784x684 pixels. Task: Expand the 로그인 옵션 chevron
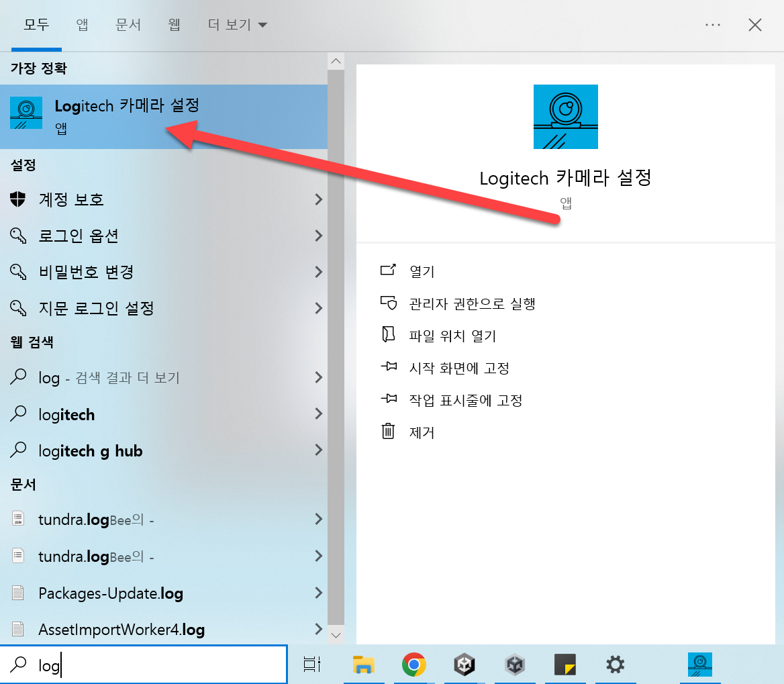[318, 236]
